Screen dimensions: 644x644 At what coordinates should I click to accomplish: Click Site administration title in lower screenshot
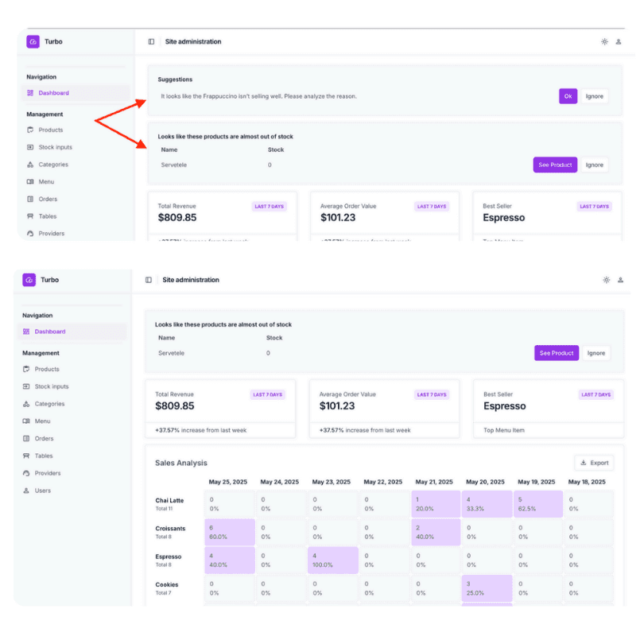191,280
